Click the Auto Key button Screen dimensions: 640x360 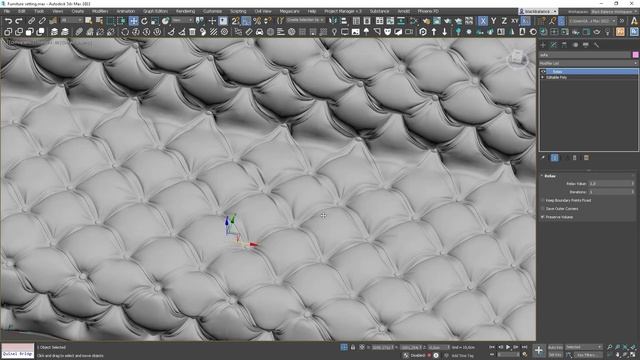pyautogui.click(x=555, y=347)
